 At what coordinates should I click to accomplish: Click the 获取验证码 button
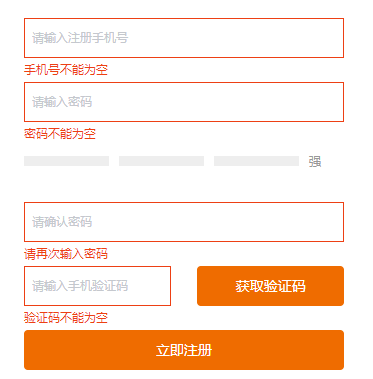pyautogui.click(x=270, y=286)
